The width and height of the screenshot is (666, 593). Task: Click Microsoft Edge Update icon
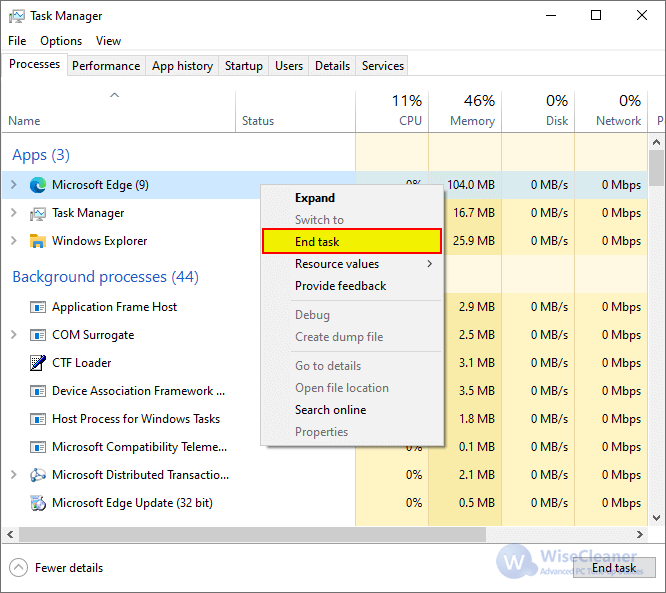(38, 503)
